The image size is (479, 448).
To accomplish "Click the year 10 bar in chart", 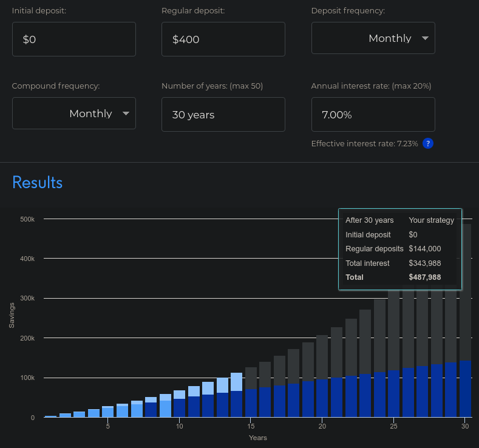I will point(179,404).
